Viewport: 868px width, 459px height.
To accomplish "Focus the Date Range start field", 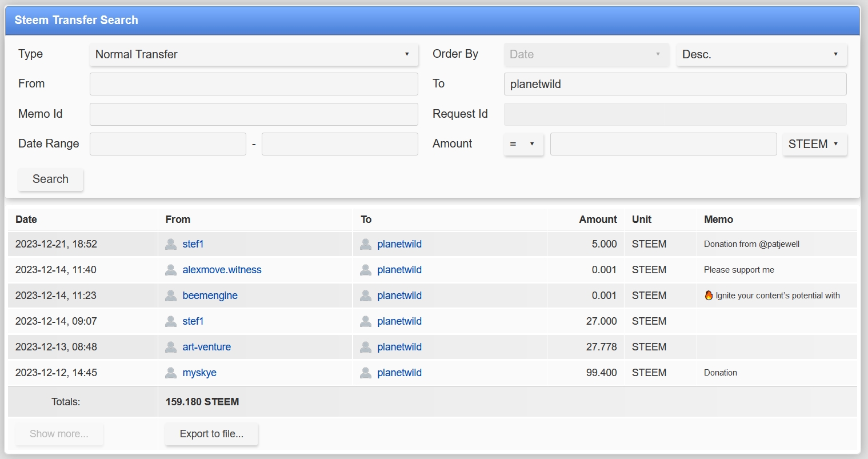I will point(168,144).
